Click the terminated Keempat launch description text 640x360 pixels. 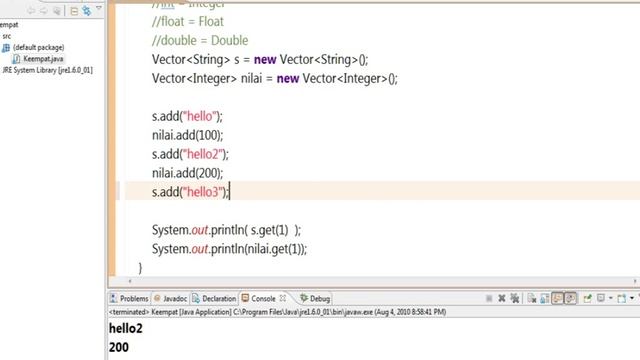[278, 312]
